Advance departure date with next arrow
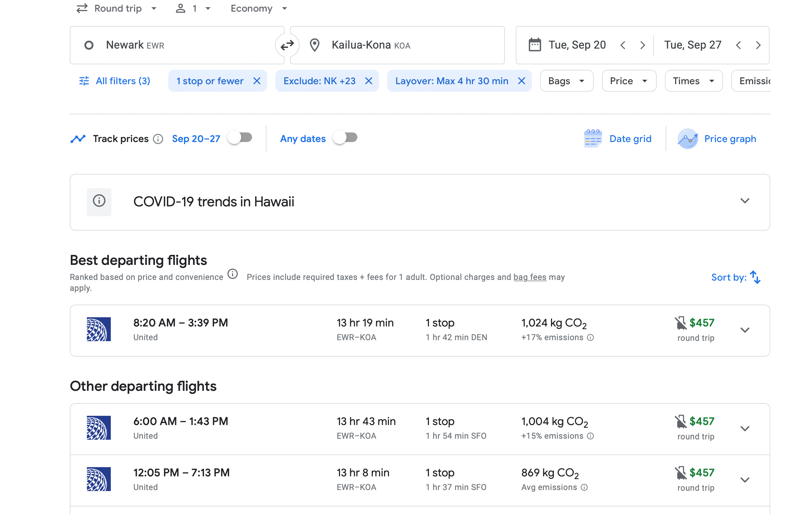The image size is (812, 514). 643,45
